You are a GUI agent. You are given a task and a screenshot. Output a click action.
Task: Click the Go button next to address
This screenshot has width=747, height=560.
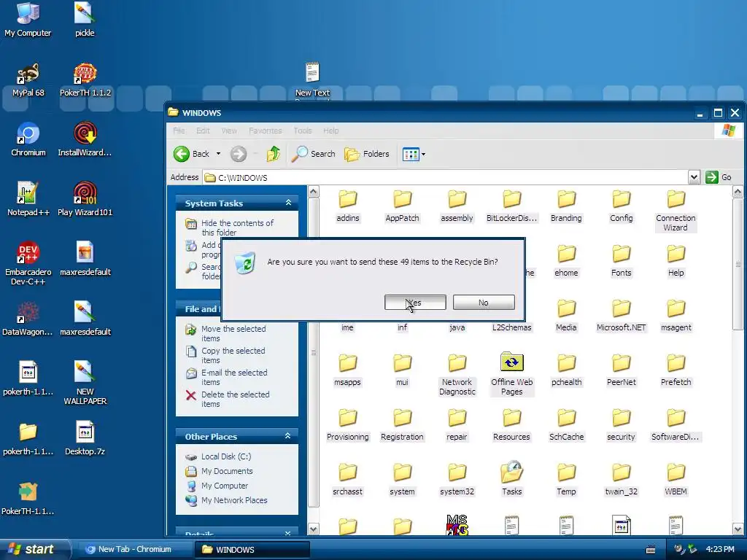click(719, 177)
